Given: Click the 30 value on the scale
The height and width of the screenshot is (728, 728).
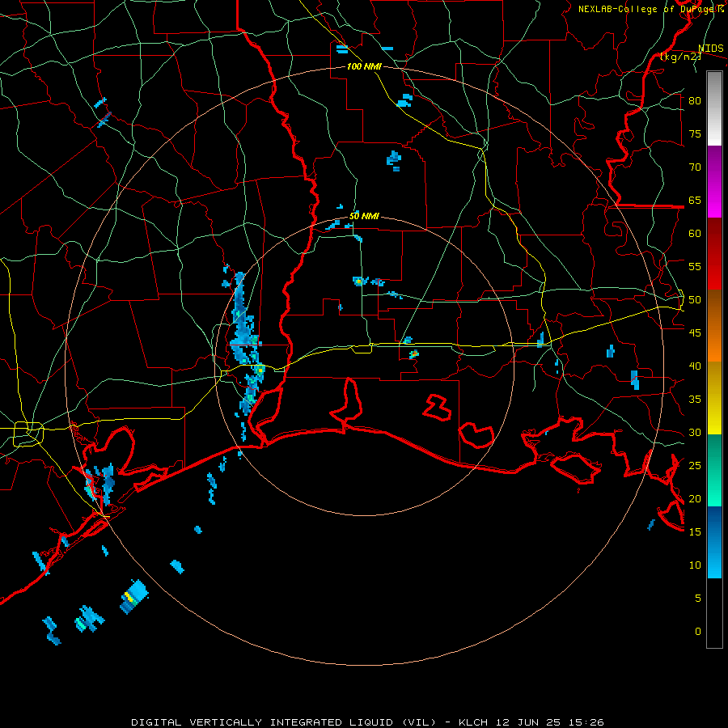Looking at the screenshot, I should click(695, 433).
